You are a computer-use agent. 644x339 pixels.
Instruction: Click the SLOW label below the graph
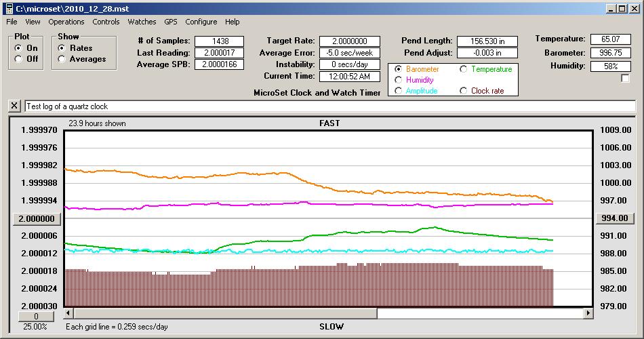331,327
